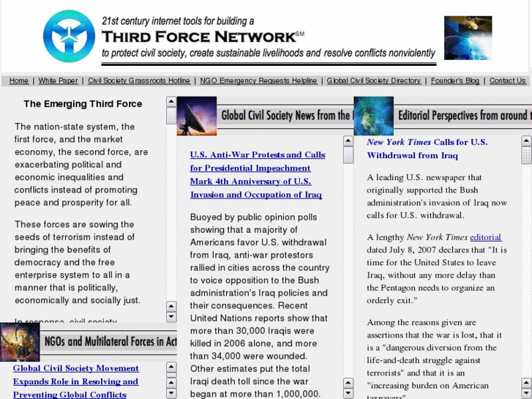The width and height of the screenshot is (532, 399).
Task: Click the satellite and earth image in header
Action: (468, 37)
